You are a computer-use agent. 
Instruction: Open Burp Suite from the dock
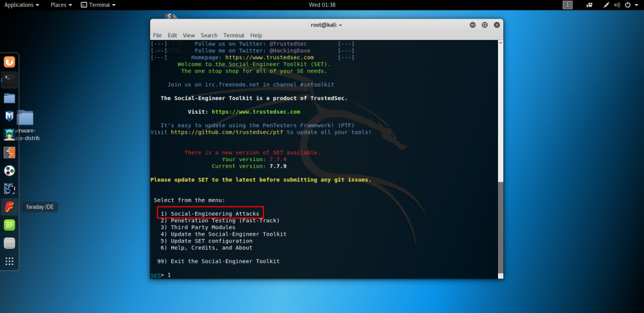[x=9, y=153]
